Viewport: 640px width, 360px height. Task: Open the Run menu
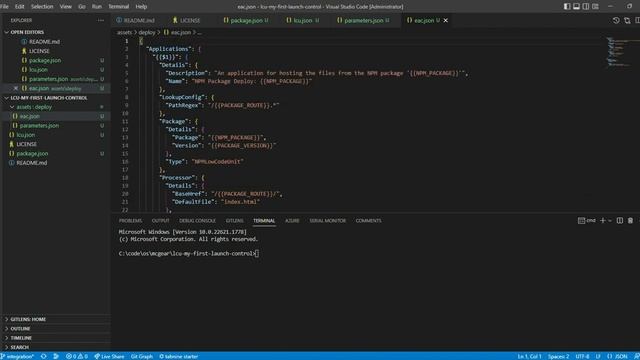96,7
